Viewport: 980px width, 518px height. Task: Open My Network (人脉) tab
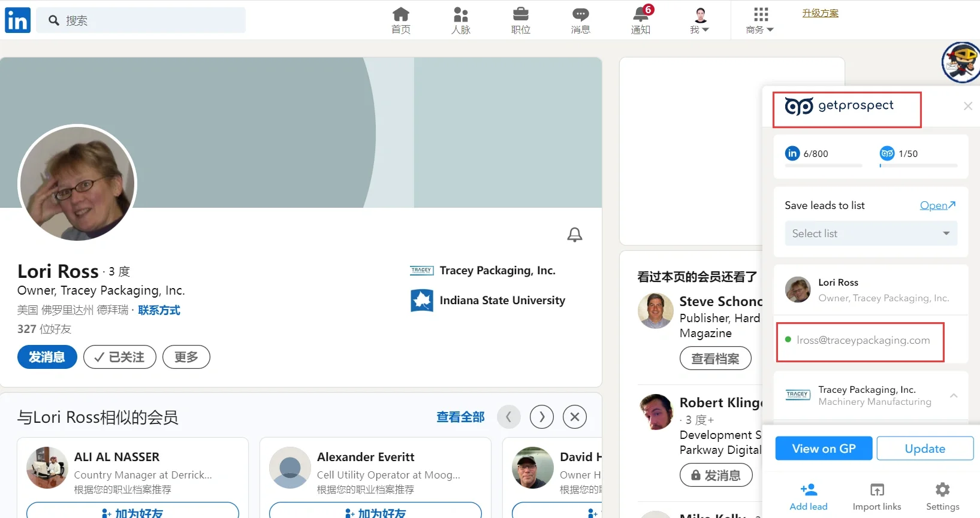461,20
